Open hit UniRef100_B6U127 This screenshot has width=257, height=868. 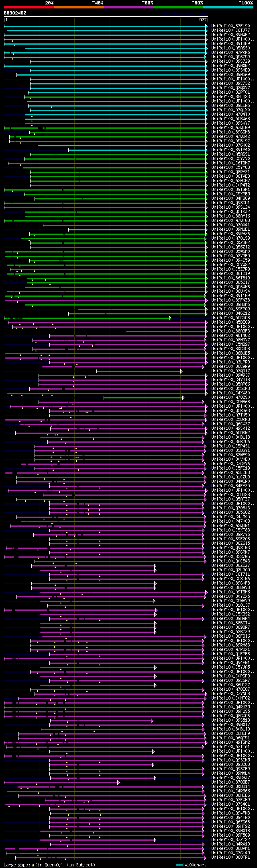click(230, 685)
